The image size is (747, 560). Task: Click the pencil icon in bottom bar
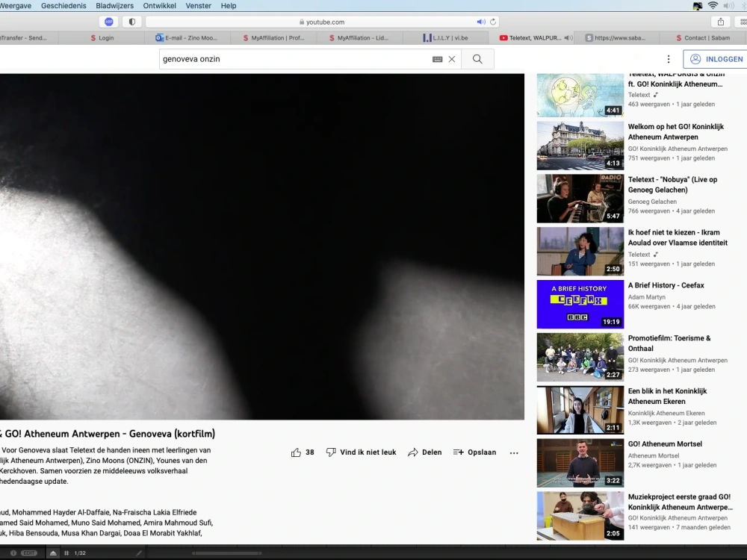coord(139,553)
